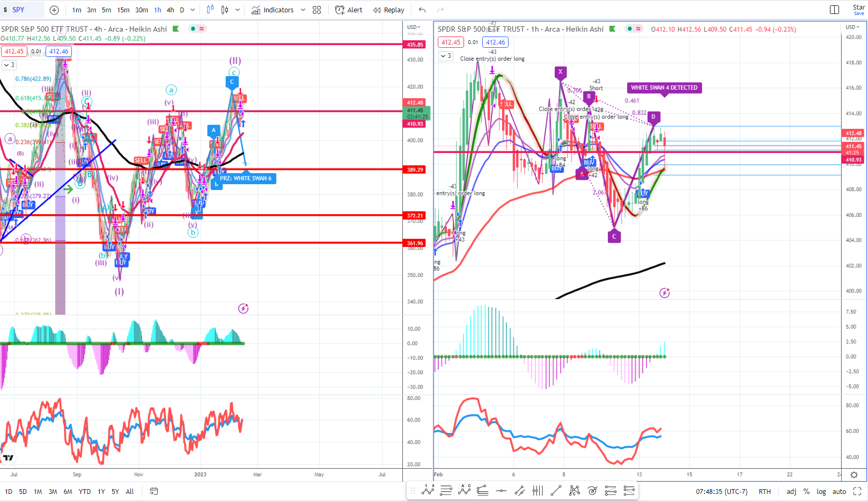Click the compare or add symbol plus icon
This screenshot has width=868, height=502.
54,10
